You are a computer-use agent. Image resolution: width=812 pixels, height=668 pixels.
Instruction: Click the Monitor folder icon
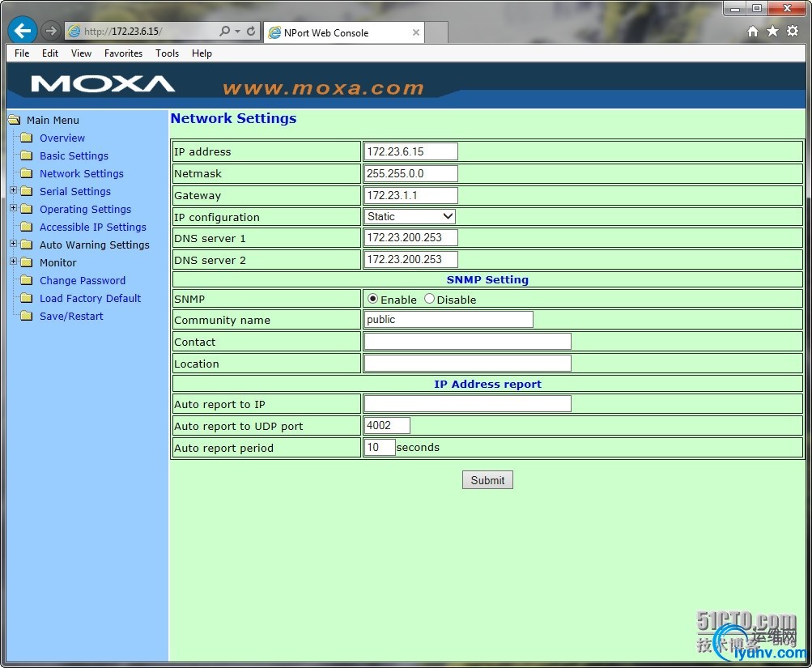coord(27,262)
